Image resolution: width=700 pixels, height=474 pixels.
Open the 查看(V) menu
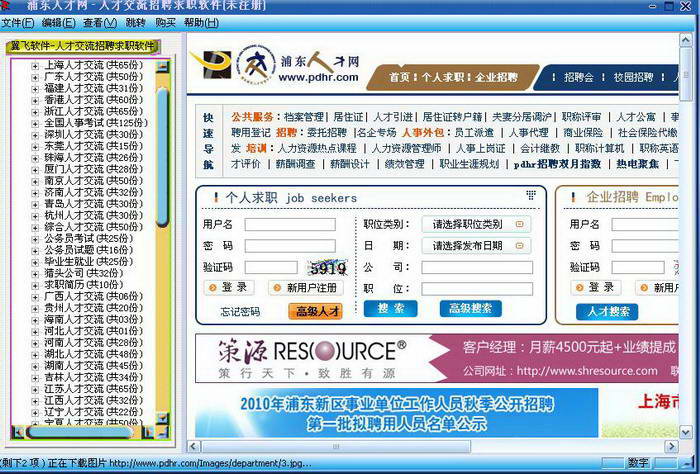click(100, 22)
